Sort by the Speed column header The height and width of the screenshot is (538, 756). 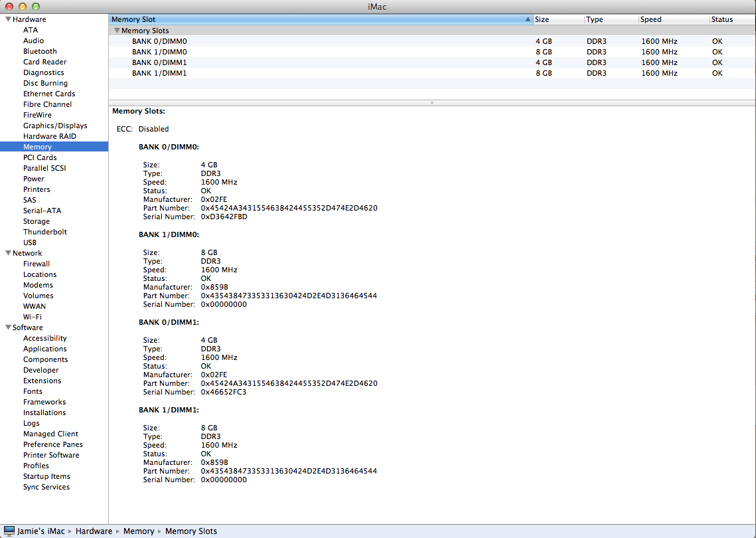point(674,19)
